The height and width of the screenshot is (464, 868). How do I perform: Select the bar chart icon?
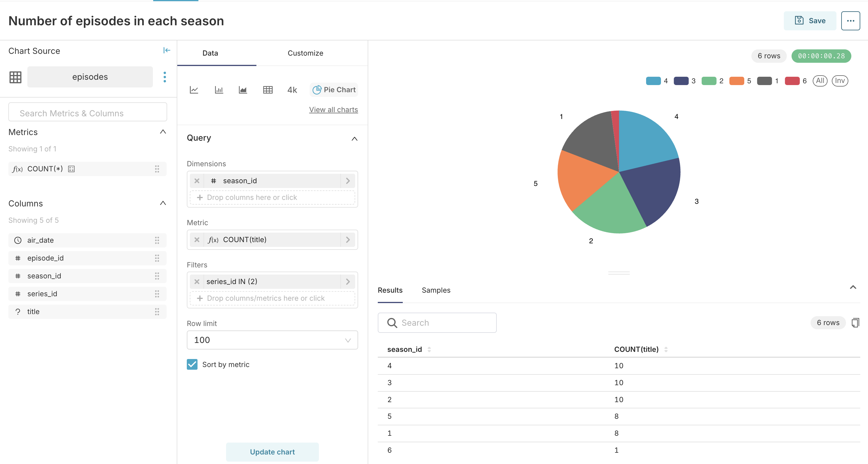[x=219, y=90]
